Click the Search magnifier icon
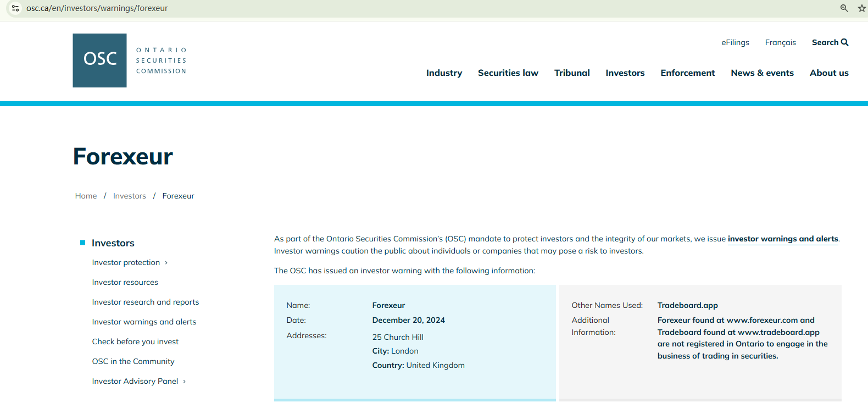868x402 pixels. (x=845, y=42)
